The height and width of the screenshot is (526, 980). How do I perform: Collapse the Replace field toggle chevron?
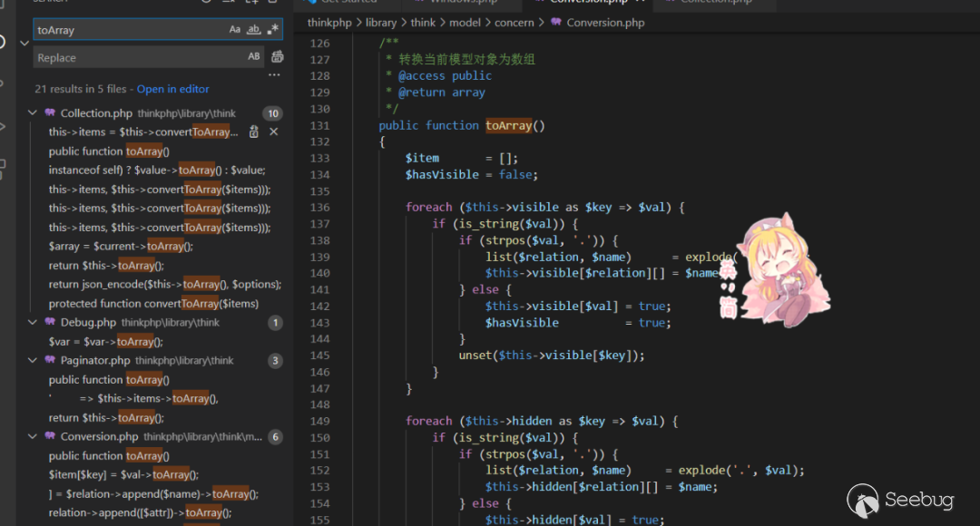click(24, 43)
